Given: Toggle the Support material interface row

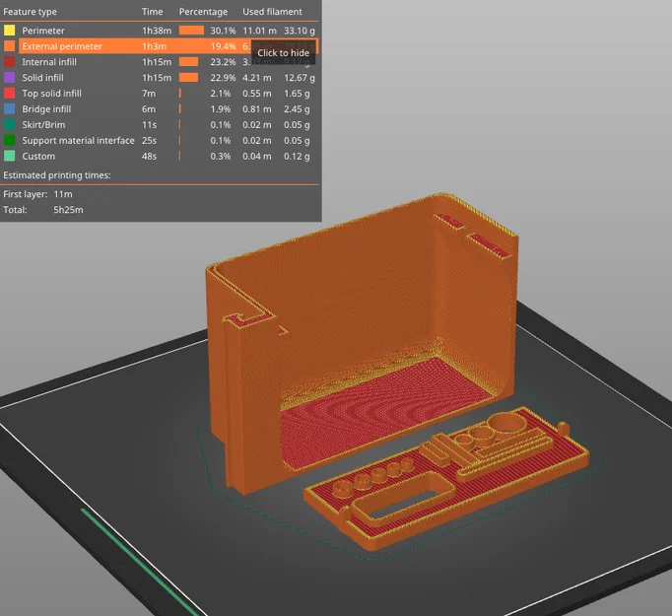Looking at the screenshot, I should [160, 141].
